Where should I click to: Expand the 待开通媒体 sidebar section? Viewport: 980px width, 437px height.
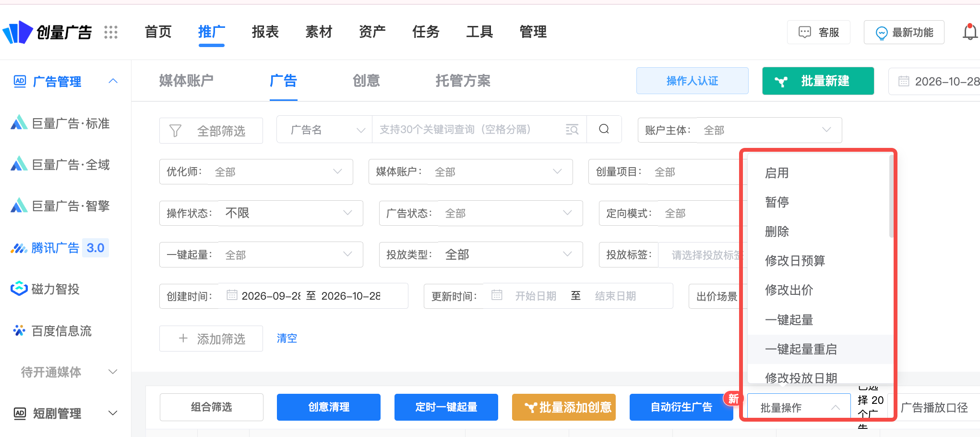(113, 372)
